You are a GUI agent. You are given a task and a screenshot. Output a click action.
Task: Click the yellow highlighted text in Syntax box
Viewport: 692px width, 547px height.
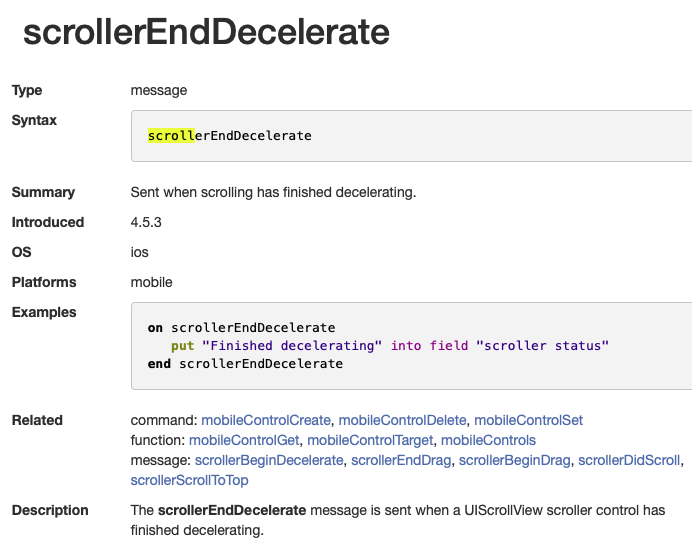click(x=171, y=135)
